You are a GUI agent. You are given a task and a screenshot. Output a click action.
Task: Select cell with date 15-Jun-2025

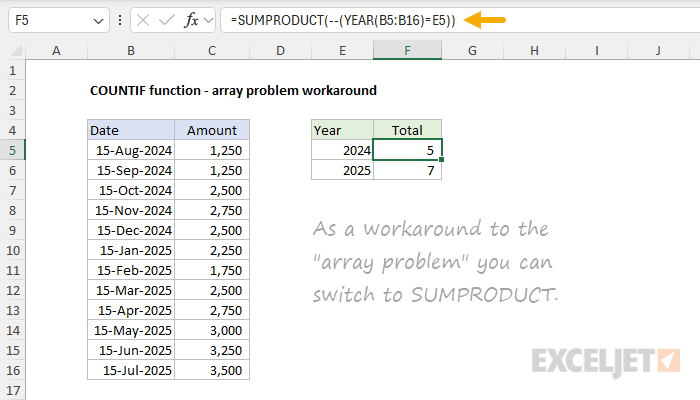pos(131,350)
